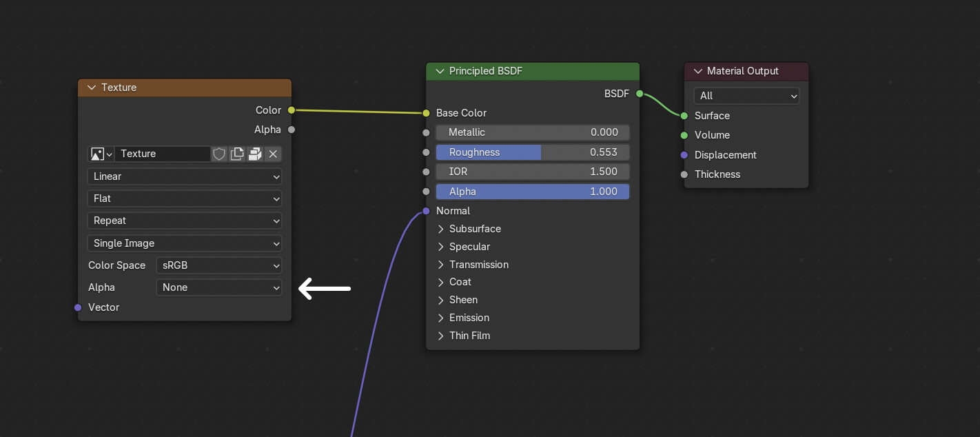Click the Roughness input socket
The width and height of the screenshot is (980, 437).
click(x=426, y=152)
